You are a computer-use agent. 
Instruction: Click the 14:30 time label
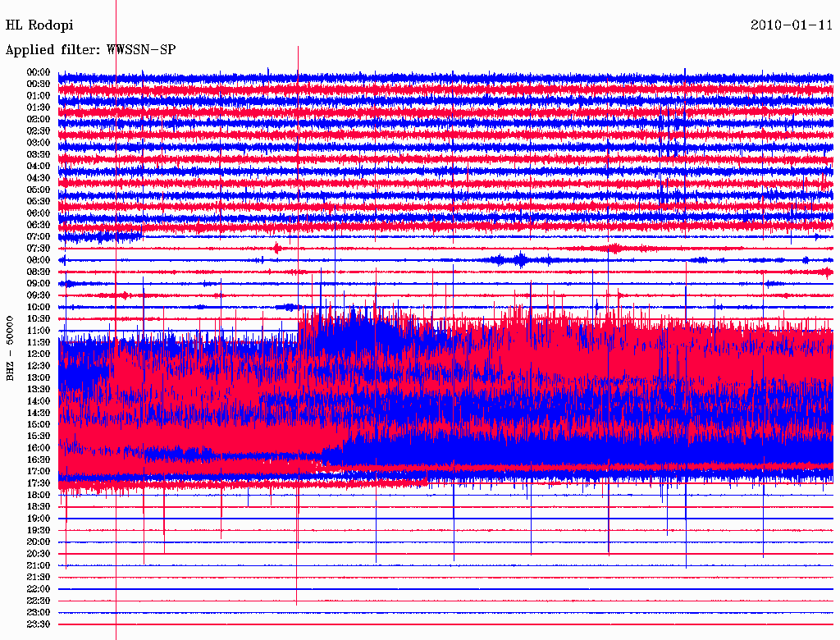click(39, 413)
